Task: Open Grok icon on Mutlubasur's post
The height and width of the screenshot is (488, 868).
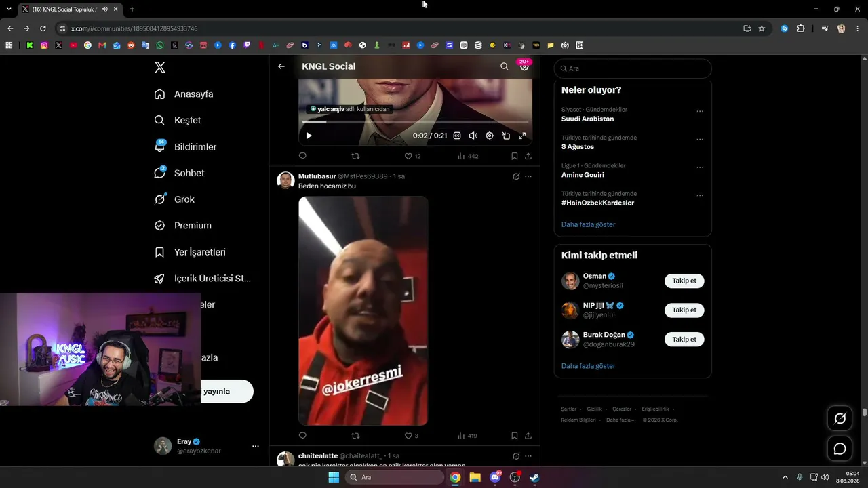Action: (x=516, y=176)
